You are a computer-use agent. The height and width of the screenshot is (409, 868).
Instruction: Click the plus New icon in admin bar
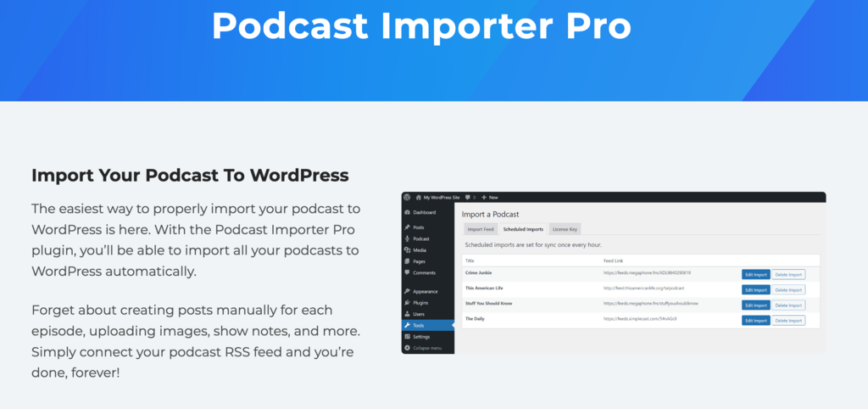point(484,197)
